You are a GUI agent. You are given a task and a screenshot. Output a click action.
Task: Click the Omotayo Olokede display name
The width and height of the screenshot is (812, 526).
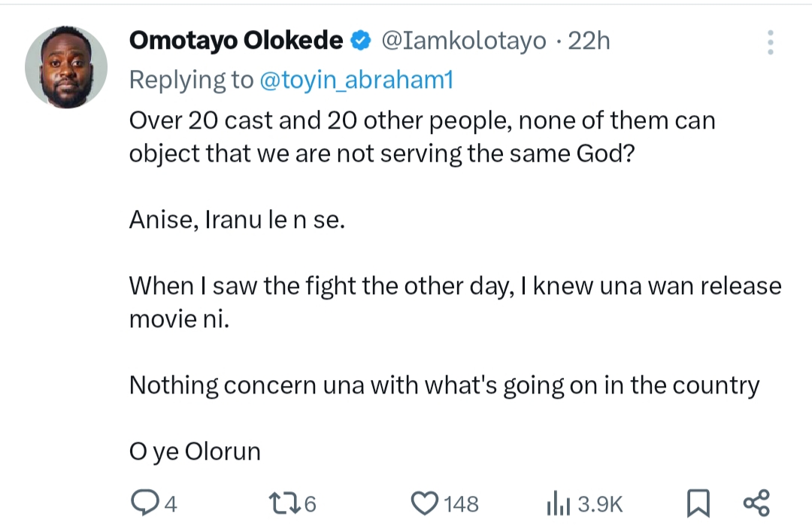click(x=235, y=41)
